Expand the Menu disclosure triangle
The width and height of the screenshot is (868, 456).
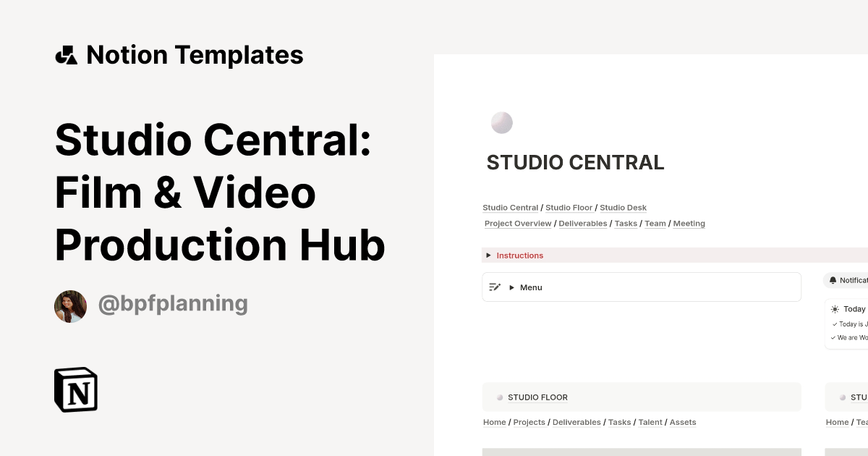click(513, 287)
